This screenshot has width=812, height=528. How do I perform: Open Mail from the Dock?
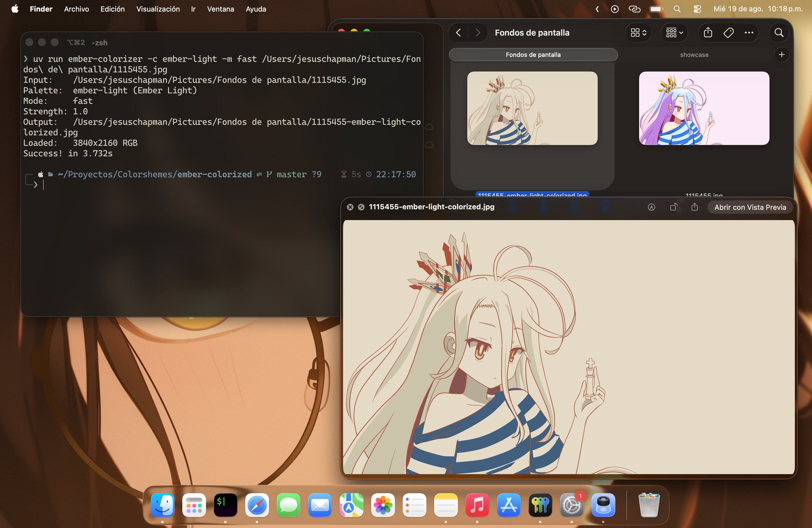(320, 505)
